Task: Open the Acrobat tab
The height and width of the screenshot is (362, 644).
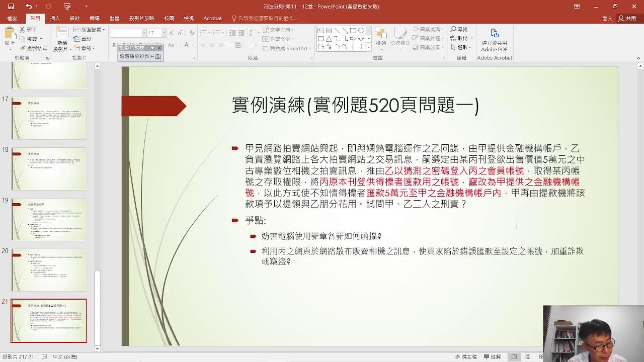Action: [x=212, y=18]
